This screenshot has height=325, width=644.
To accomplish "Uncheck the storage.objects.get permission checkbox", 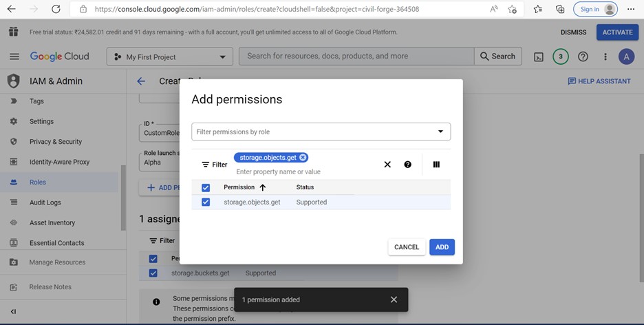I will pos(206,202).
